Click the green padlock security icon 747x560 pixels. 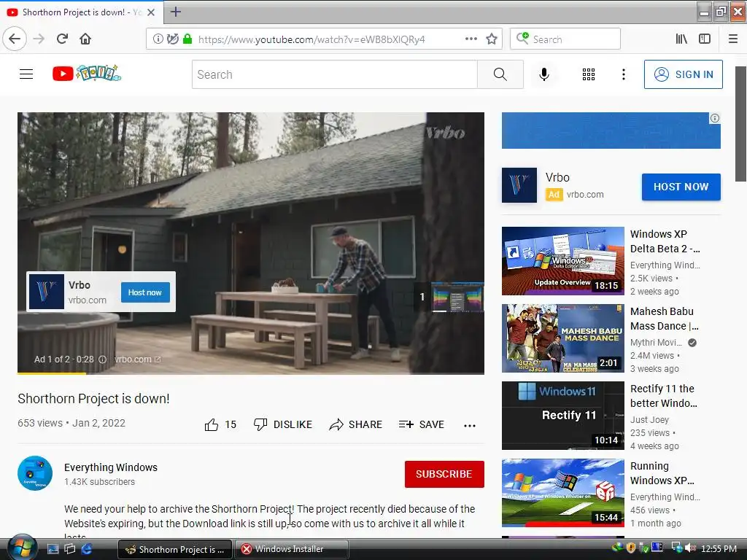click(x=187, y=39)
